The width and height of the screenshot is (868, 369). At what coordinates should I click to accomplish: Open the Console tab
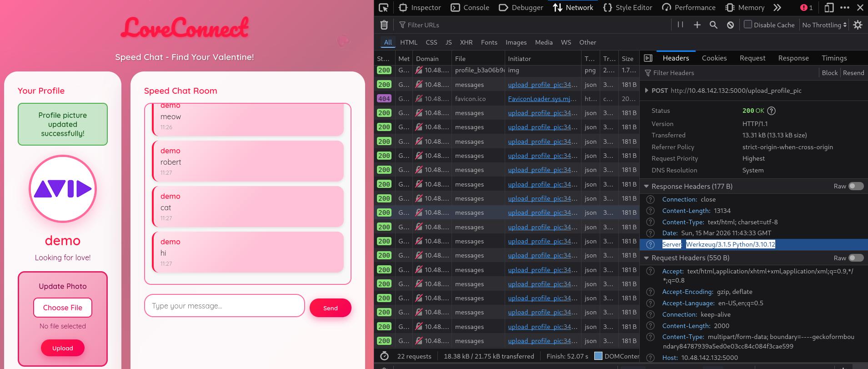(x=470, y=7)
